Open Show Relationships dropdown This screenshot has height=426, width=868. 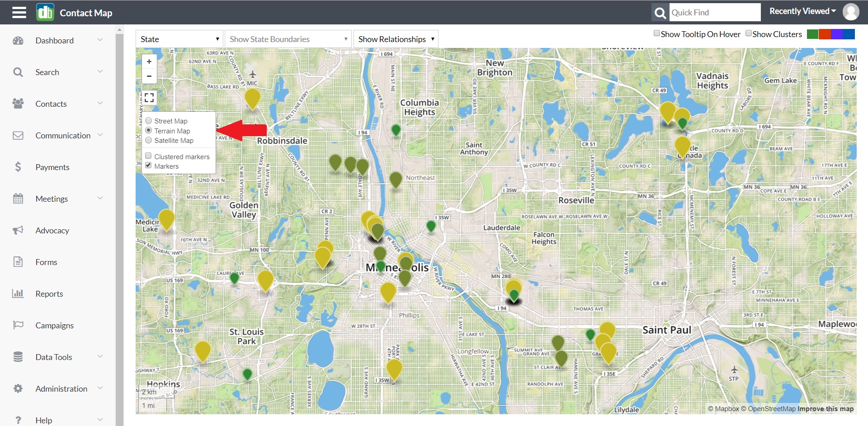pos(396,39)
